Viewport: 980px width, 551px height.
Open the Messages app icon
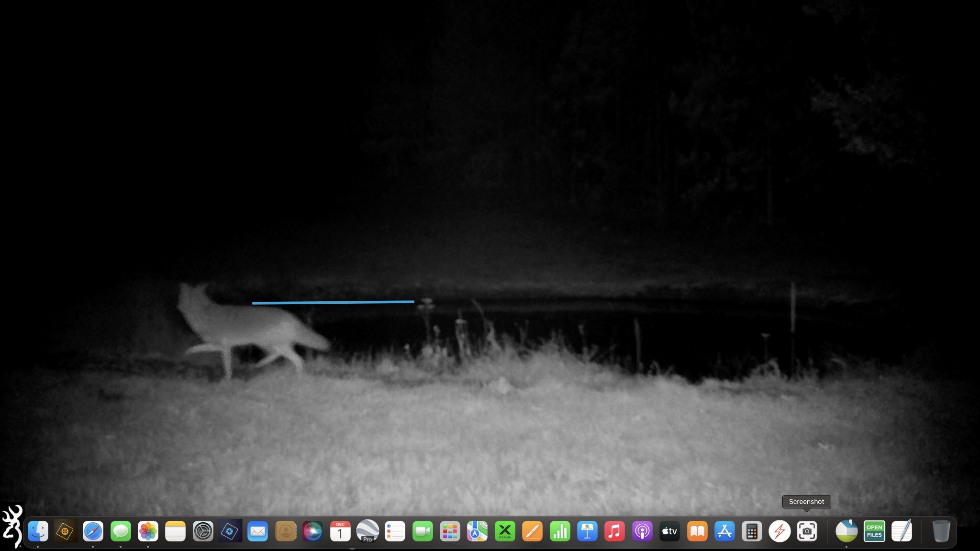point(121,531)
